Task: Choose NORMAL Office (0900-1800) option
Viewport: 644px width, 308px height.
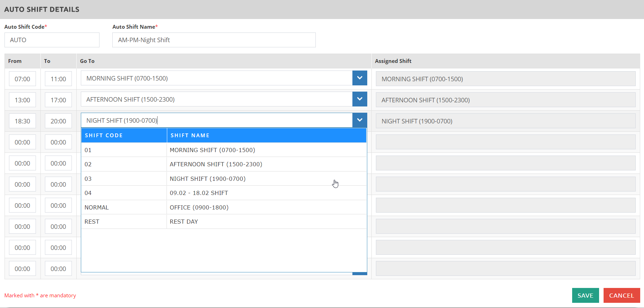Action: click(224, 207)
